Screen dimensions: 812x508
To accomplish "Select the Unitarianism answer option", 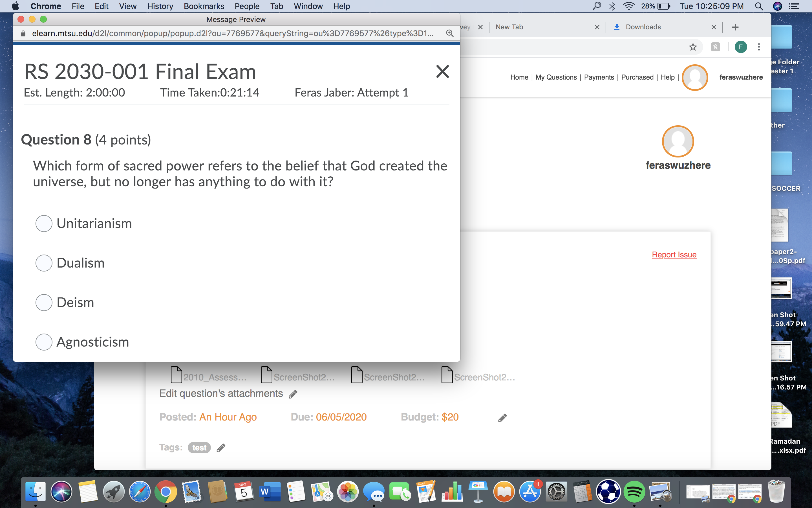I will pyautogui.click(x=44, y=224).
